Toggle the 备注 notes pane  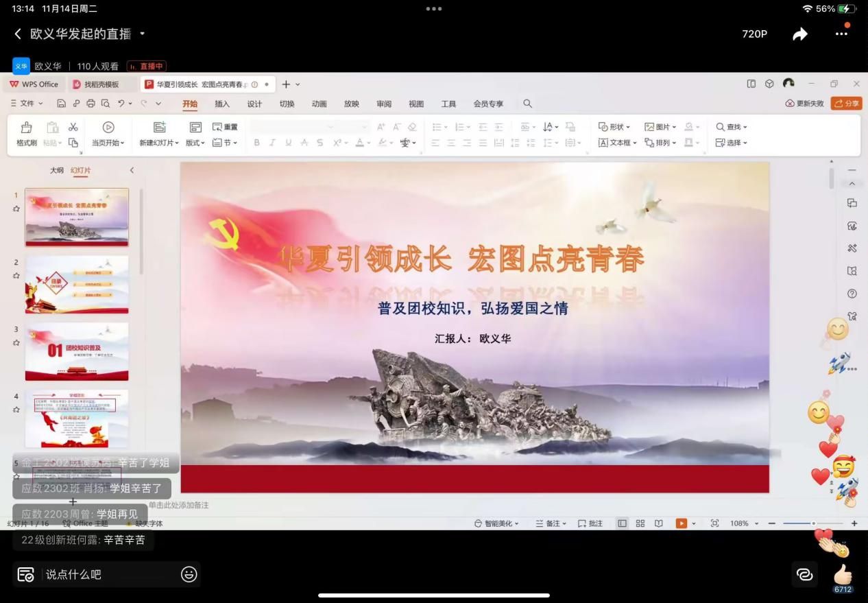[551, 523]
